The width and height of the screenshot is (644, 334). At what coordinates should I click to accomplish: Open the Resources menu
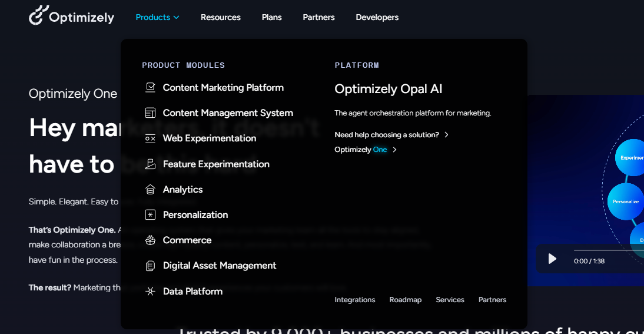click(x=221, y=17)
